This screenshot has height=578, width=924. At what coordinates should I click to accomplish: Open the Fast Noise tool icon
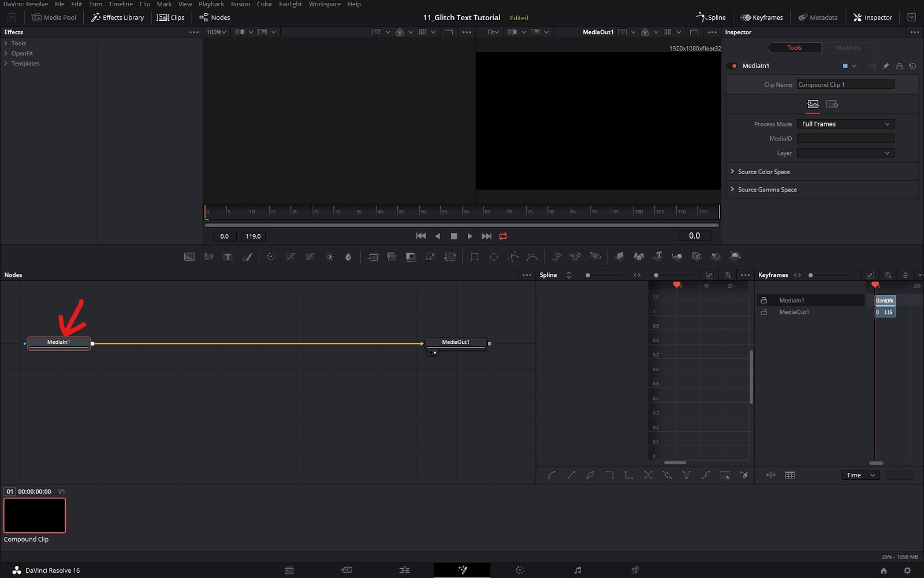[x=208, y=257]
